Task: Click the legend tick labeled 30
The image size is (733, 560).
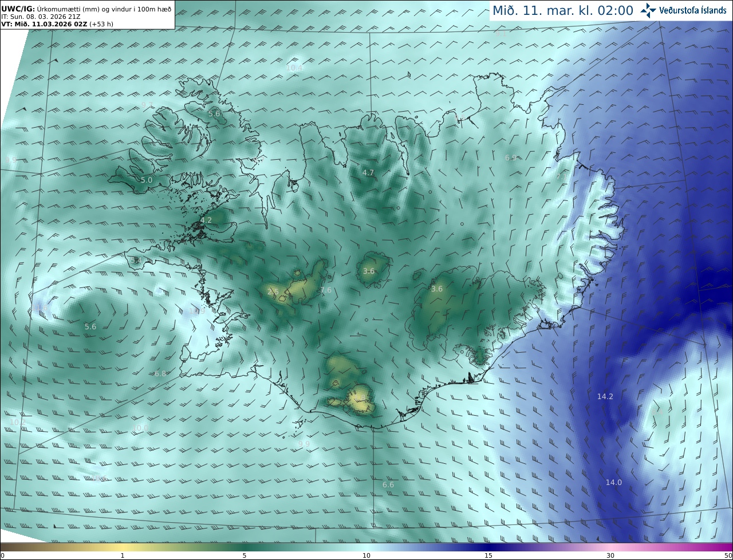Action: [x=610, y=556]
